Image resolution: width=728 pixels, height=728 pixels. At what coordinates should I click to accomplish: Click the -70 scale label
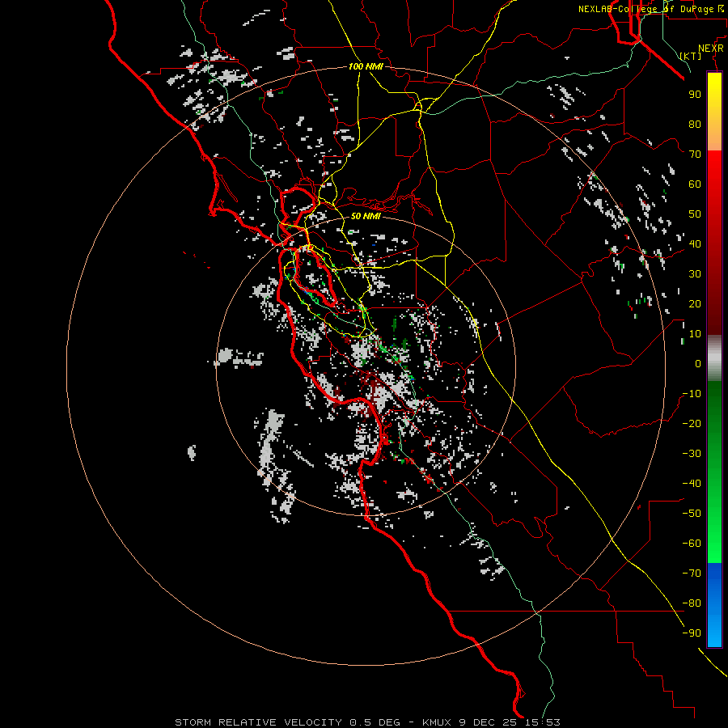692,574
